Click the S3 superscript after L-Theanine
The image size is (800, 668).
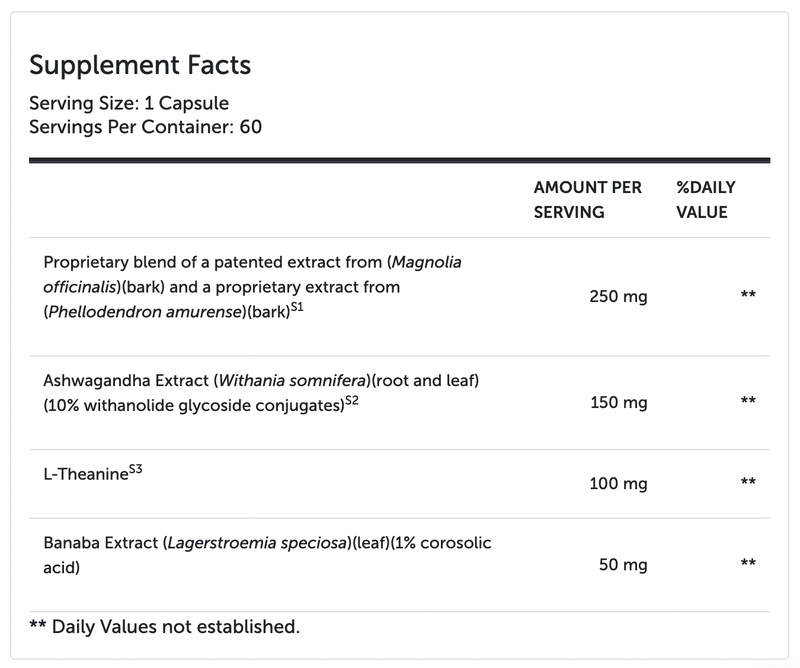point(136,469)
